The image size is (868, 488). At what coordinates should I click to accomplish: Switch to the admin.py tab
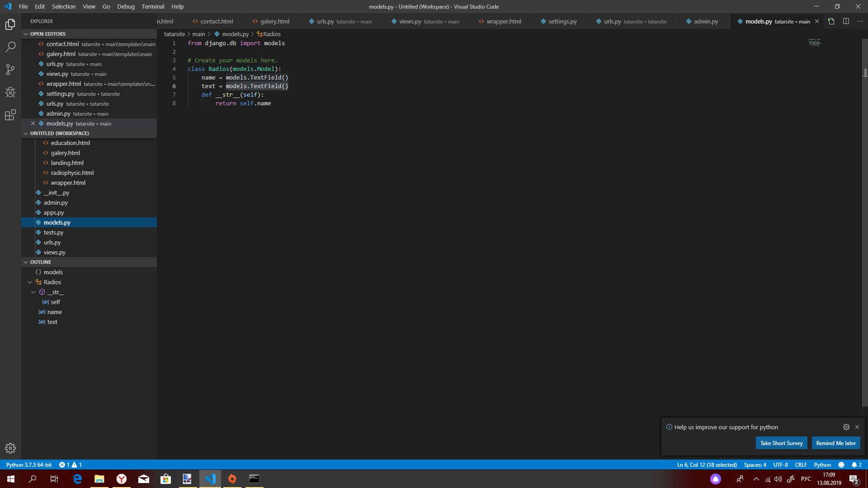(705, 21)
